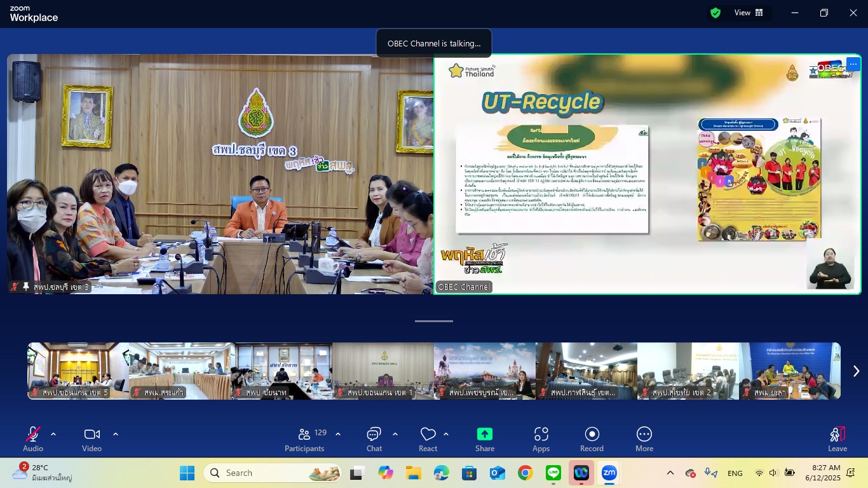Show next participant thumbnails with right arrow
The height and width of the screenshot is (488, 868).
(856, 371)
